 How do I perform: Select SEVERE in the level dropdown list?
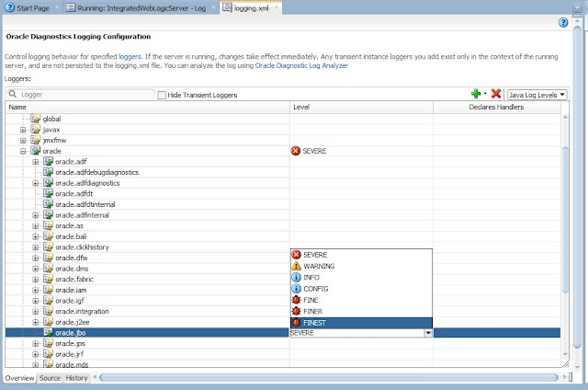click(361, 255)
